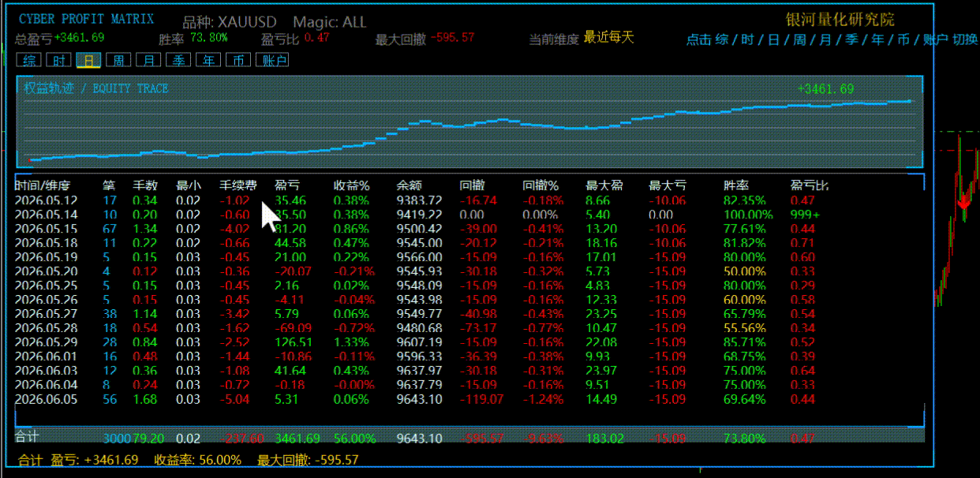Select the 2026.05.27 row date

[x=47, y=314]
